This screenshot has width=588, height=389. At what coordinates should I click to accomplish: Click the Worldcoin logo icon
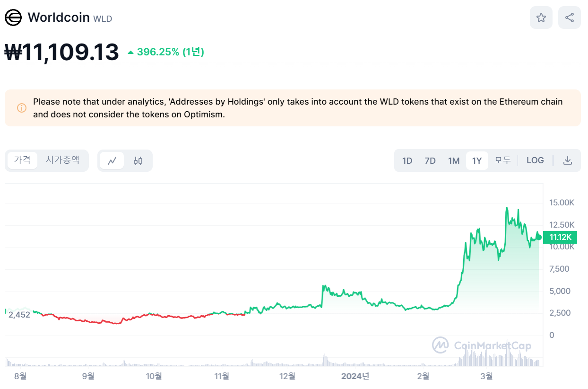(13, 18)
